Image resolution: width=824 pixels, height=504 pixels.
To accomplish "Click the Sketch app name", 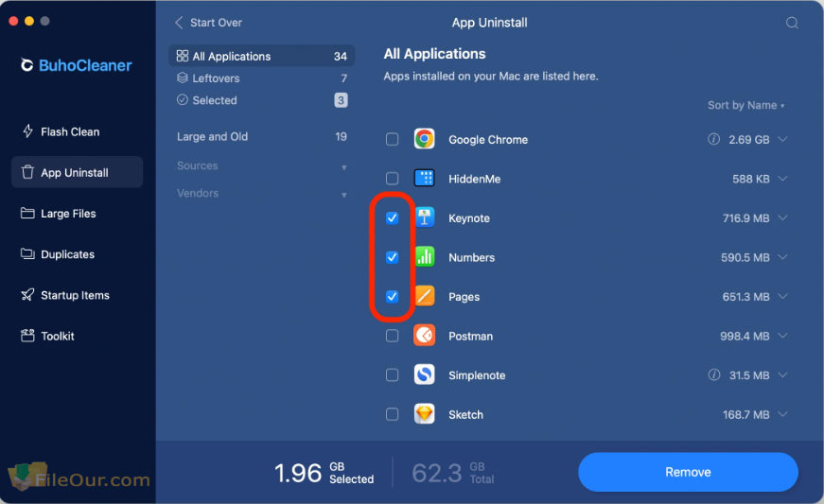I will click(465, 415).
